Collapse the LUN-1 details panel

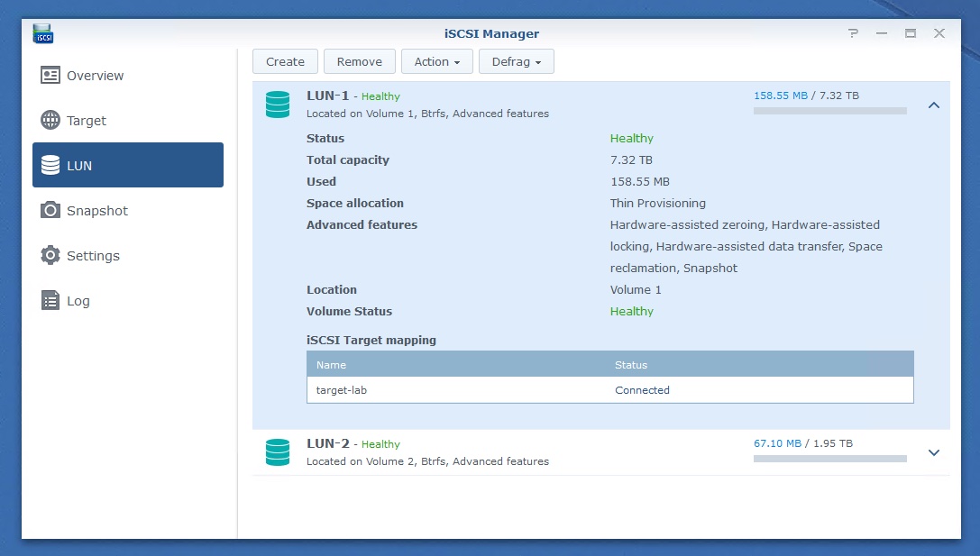[934, 105]
